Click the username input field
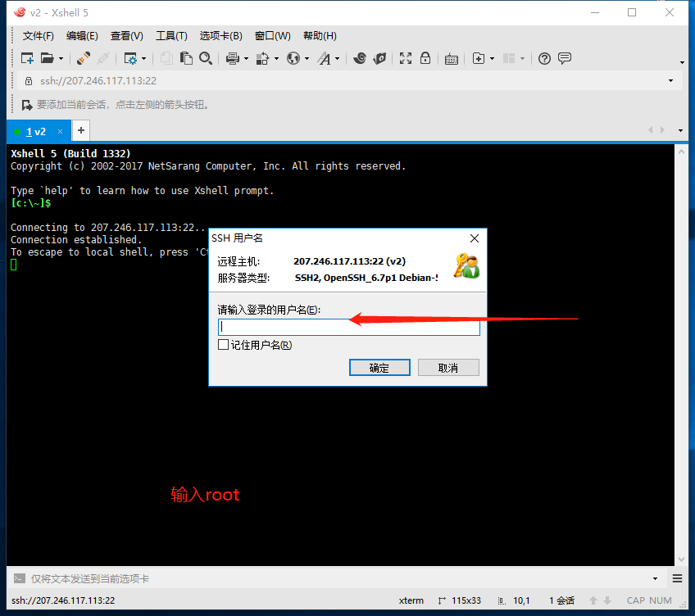Image resolution: width=695 pixels, height=616 pixels. [x=349, y=327]
